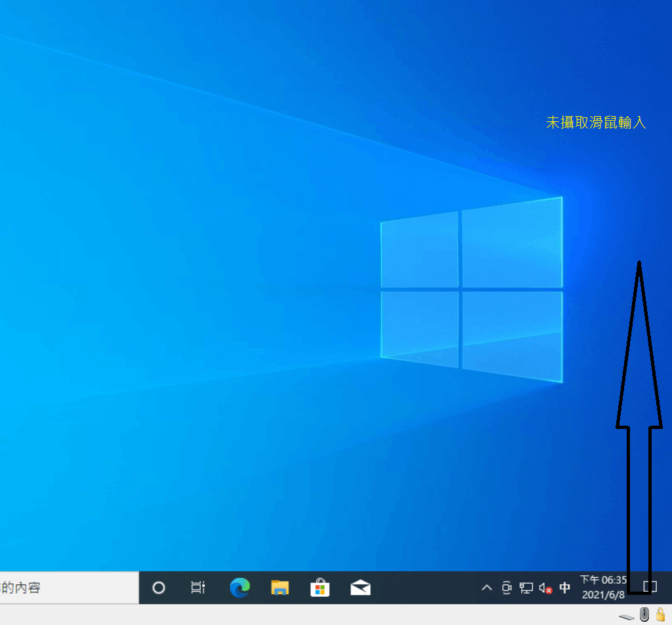Open the Mail app from the taskbar
672x629 pixels.
360,588
